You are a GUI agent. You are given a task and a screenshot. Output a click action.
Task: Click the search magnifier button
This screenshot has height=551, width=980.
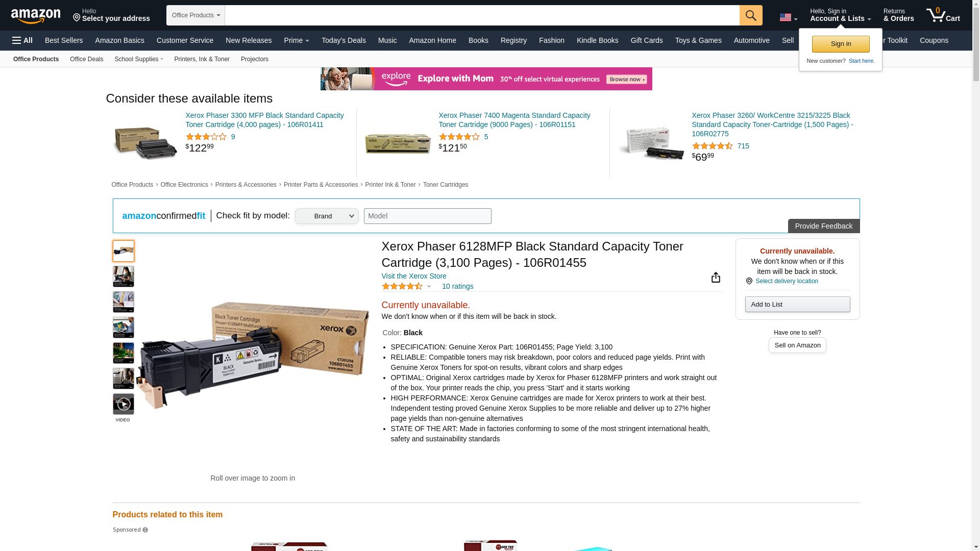click(x=751, y=15)
